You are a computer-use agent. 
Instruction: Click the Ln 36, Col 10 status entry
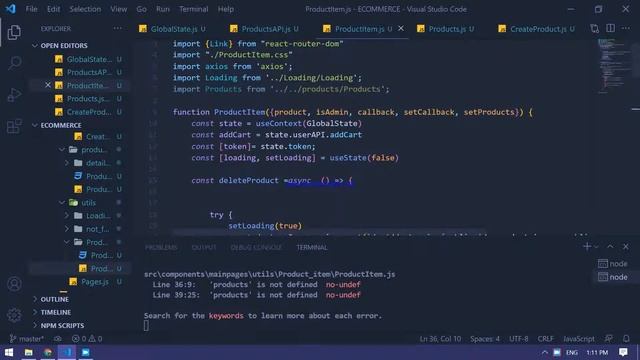(x=440, y=339)
